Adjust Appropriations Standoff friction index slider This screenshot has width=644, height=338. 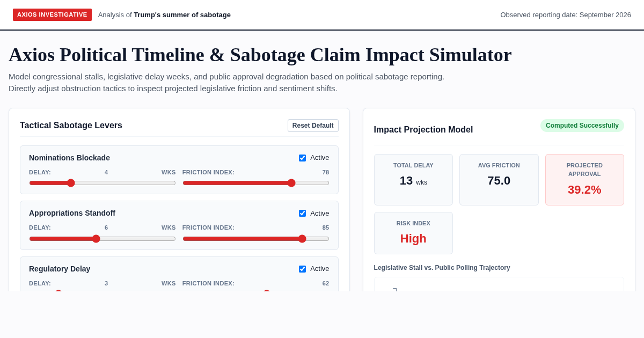(x=256, y=239)
